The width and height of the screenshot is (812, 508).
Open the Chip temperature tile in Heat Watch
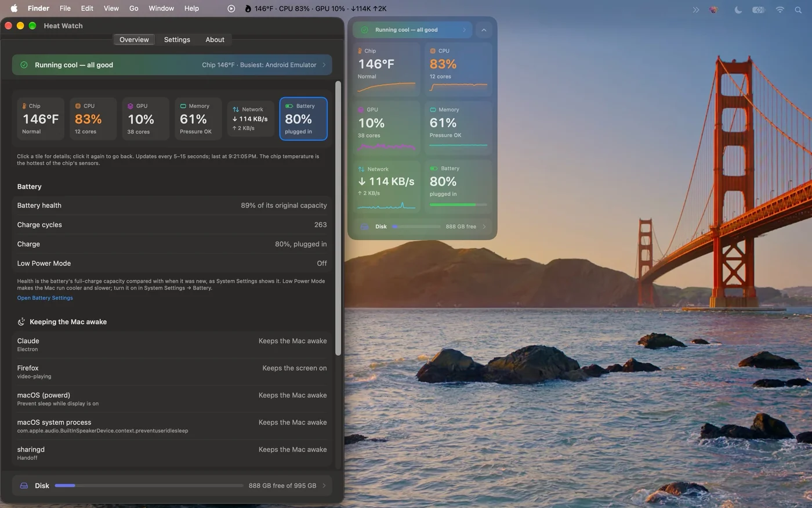pyautogui.click(x=41, y=118)
